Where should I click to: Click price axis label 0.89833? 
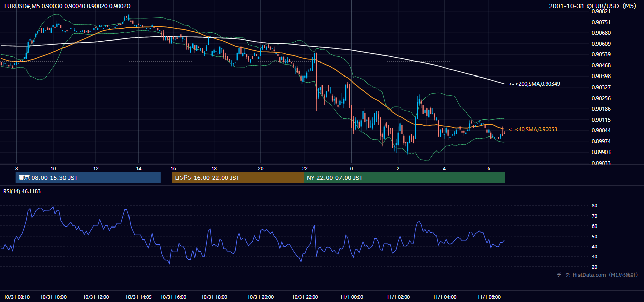[601, 163]
